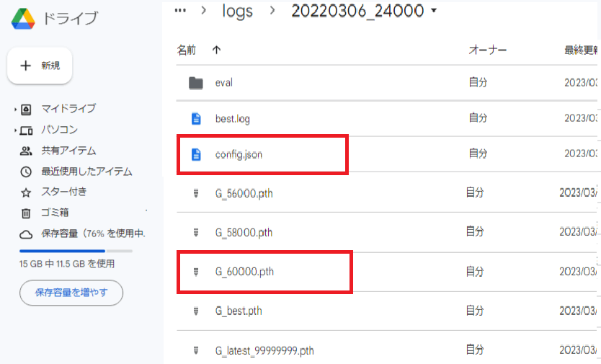Expand the パソコン tree arrow
Image resolution: width=601 pixels, height=364 pixels.
(x=14, y=130)
